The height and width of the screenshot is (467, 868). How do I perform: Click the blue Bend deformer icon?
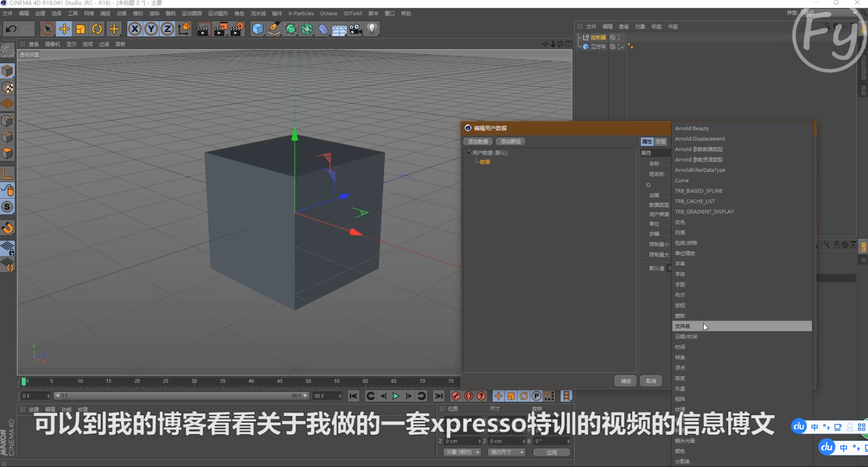[x=323, y=29]
